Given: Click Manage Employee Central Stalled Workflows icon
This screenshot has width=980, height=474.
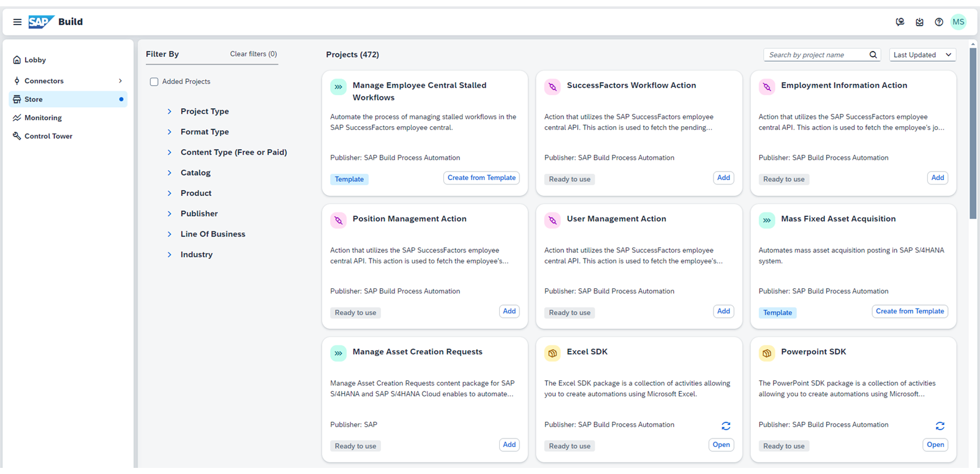Looking at the screenshot, I should click(x=339, y=87).
